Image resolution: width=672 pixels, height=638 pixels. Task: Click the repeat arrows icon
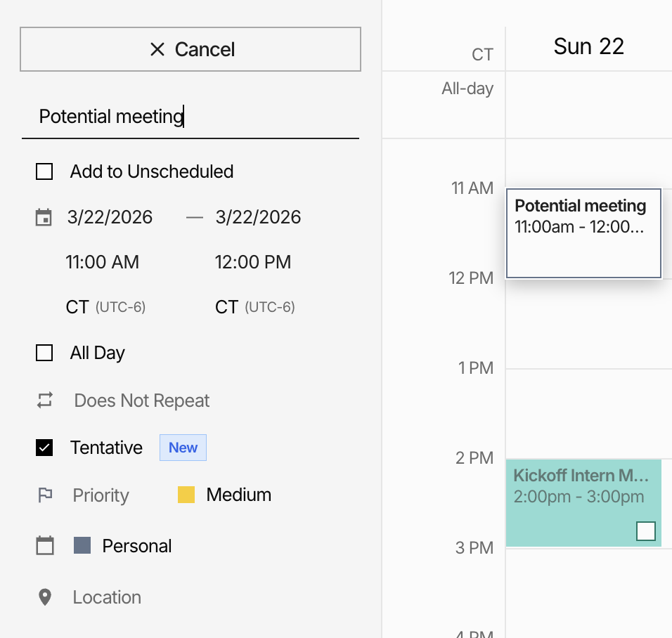pyautogui.click(x=45, y=401)
